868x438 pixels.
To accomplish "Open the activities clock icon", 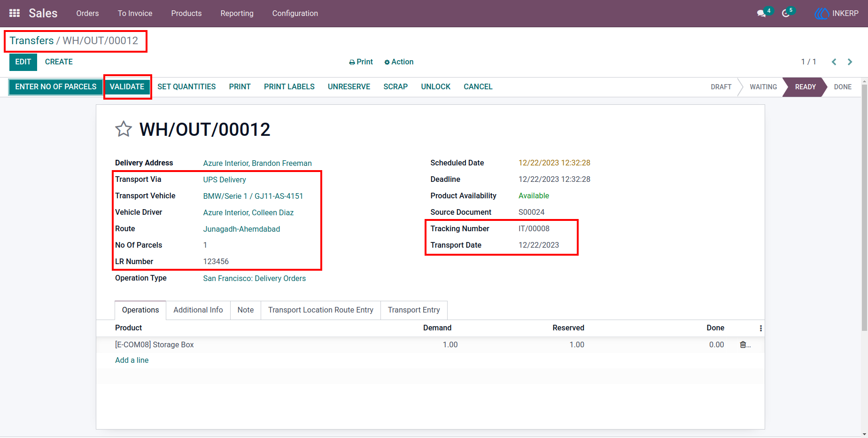I will coord(786,13).
